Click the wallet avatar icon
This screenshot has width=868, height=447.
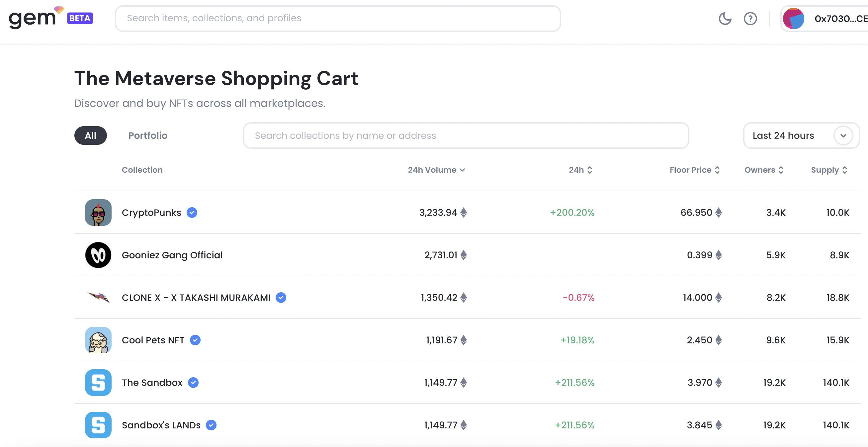(794, 19)
